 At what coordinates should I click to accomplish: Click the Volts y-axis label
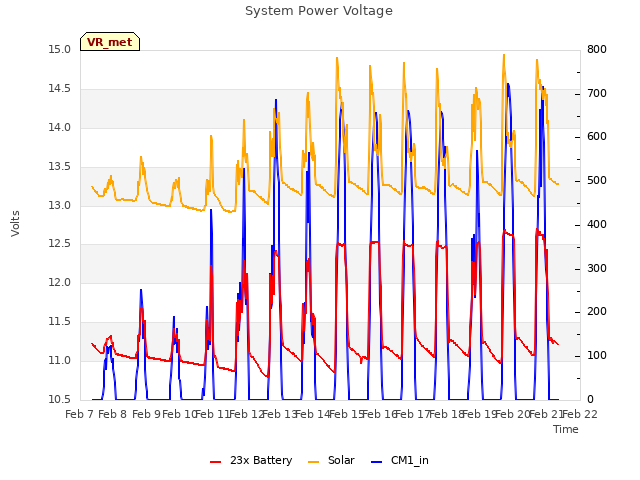15,224
